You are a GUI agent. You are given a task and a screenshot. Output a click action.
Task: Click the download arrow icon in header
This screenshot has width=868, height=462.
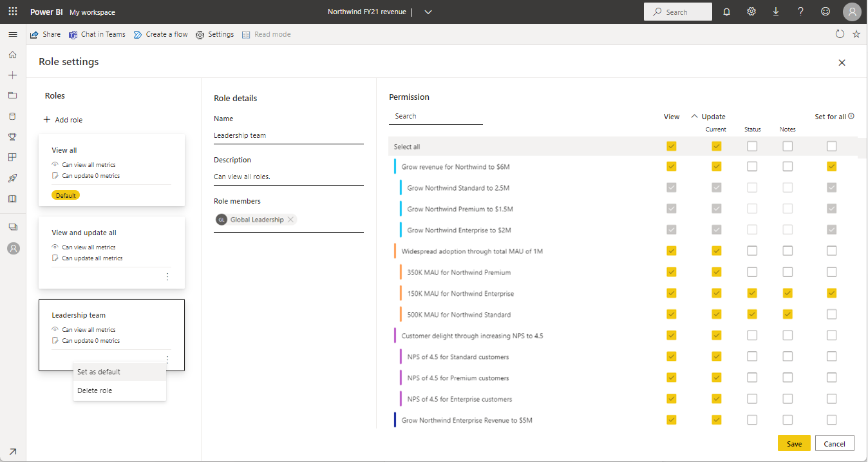click(x=776, y=12)
